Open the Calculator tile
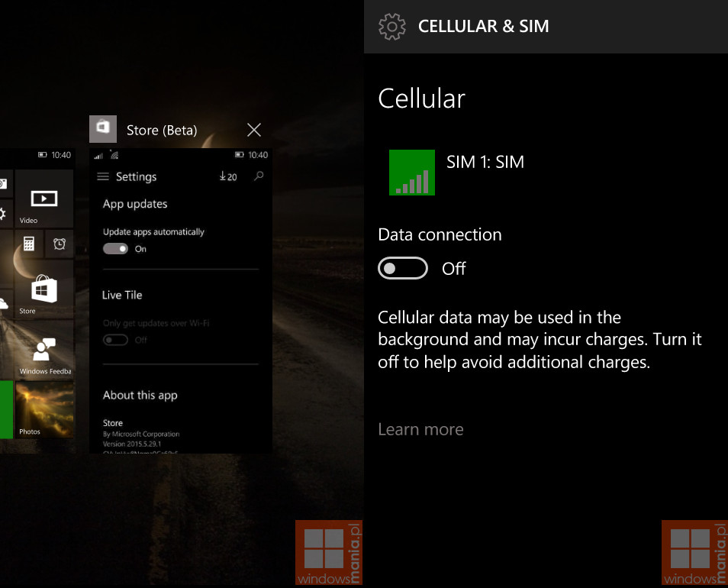 click(29, 244)
